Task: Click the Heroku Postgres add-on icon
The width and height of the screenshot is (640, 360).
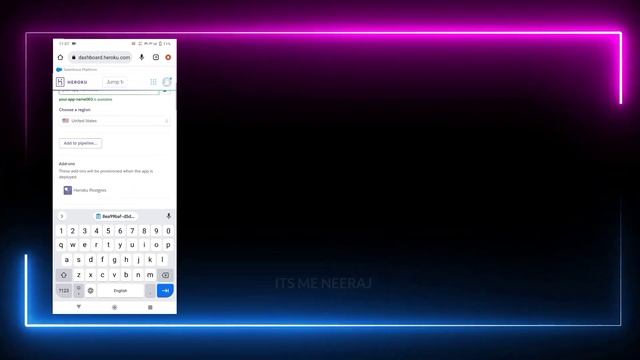Action: (68, 190)
